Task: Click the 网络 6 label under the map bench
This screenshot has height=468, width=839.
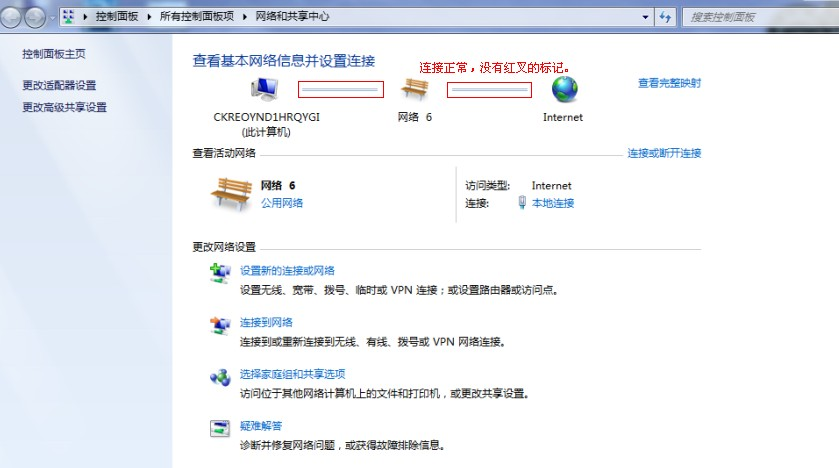Action: [x=415, y=117]
